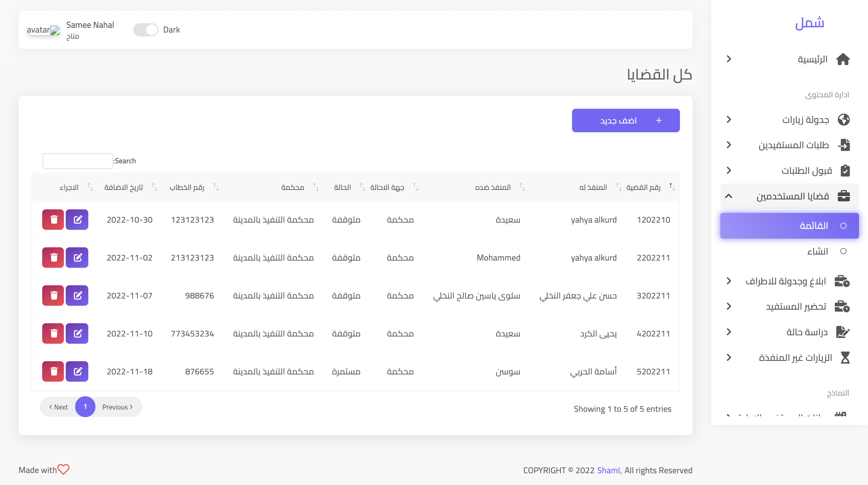868x485 pixels.
Task: Click the briefcase icon for user cases
Action: (843, 196)
